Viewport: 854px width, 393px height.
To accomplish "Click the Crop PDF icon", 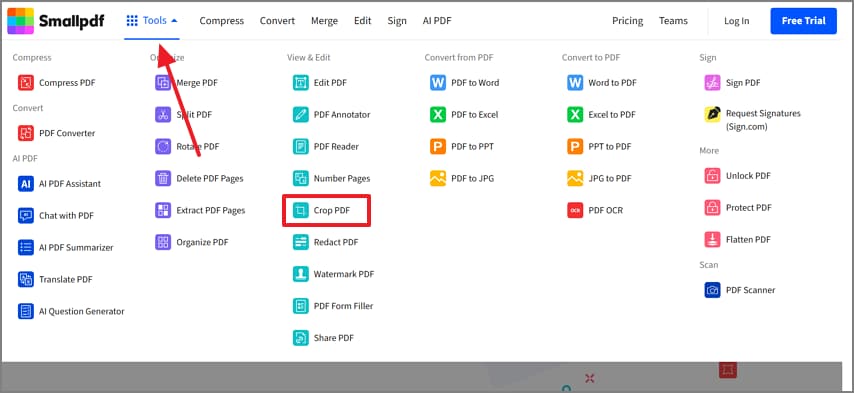I will 301,210.
